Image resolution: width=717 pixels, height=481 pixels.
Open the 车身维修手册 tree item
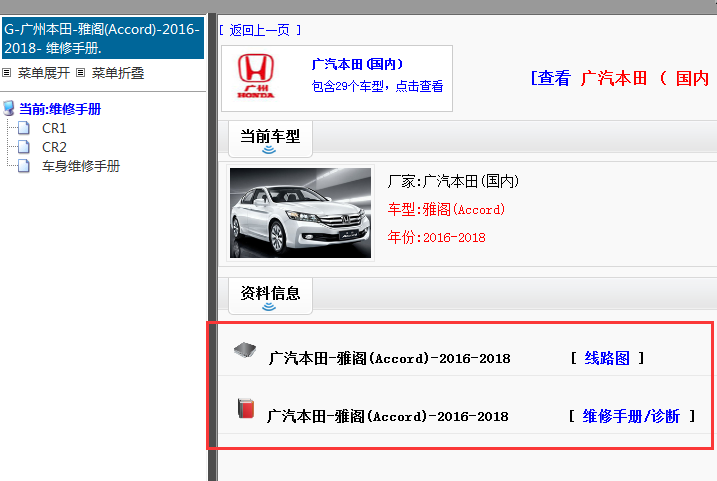tap(81, 166)
